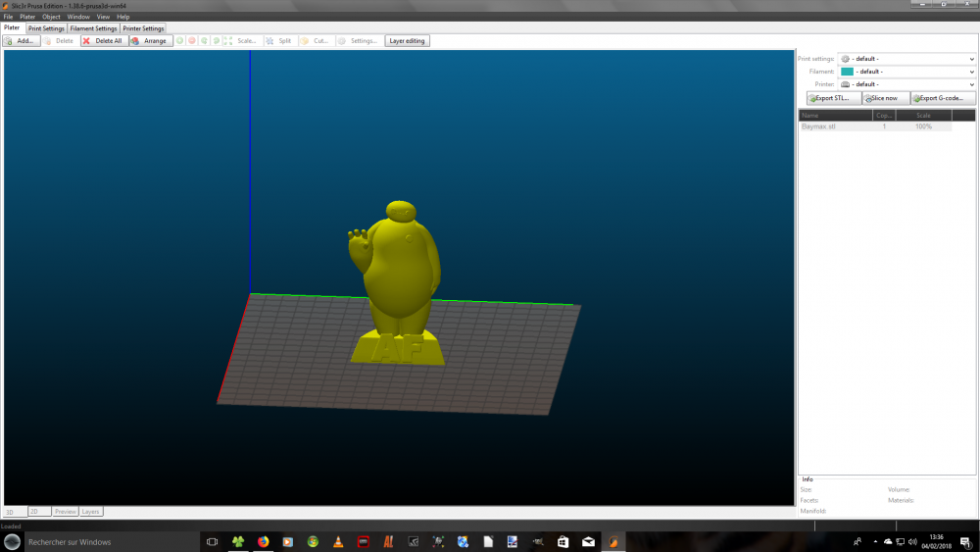Open Firefox from the taskbar
Image resolution: width=980 pixels, height=552 pixels.
[x=263, y=542]
